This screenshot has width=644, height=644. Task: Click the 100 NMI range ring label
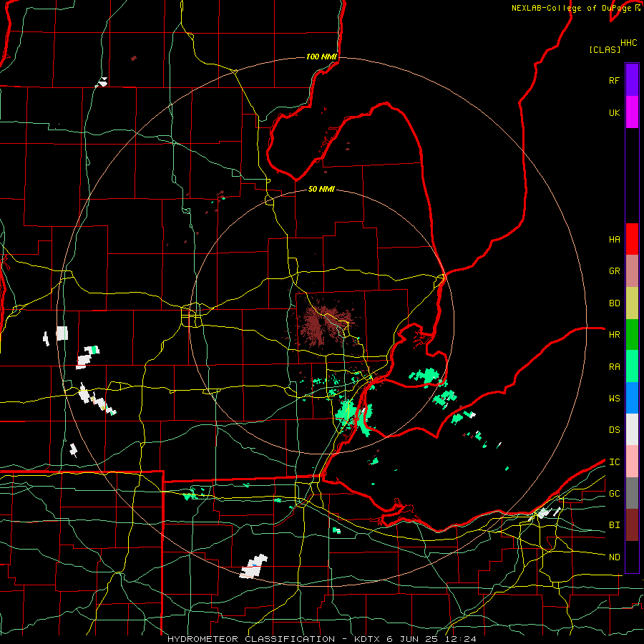coord(321,57)
